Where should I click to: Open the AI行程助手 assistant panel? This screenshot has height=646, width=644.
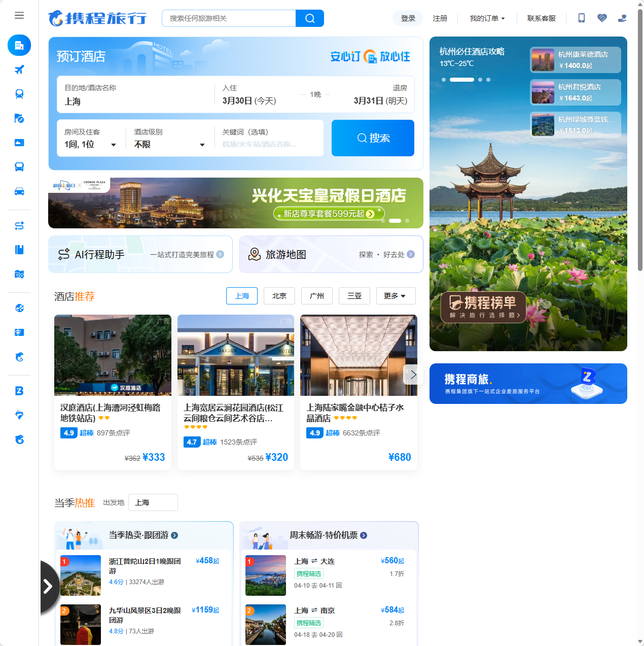coord(140,254)
